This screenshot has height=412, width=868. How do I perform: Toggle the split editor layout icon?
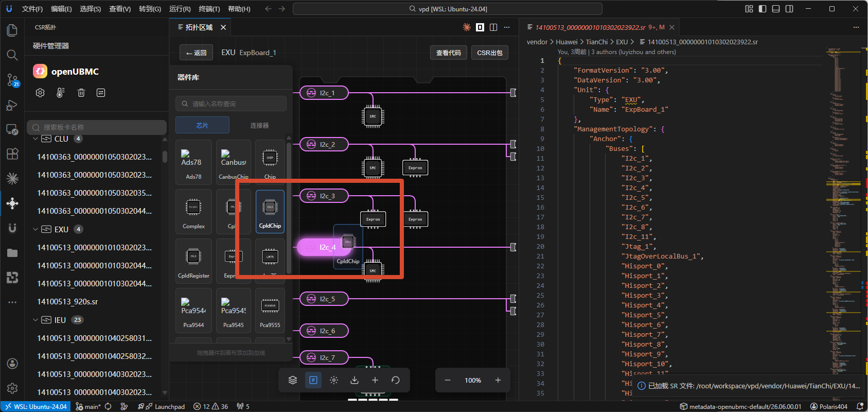[x=493, y=27]
